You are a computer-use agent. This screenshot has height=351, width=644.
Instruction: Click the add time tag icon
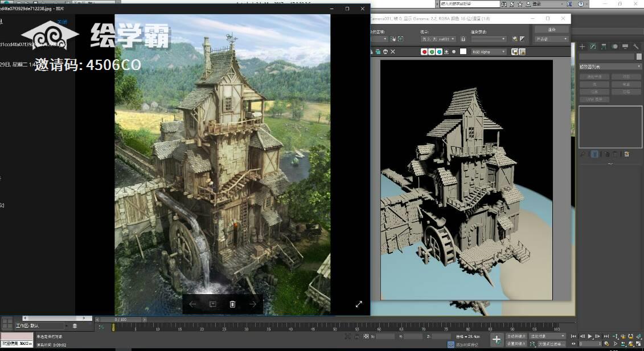click(451, 345)
